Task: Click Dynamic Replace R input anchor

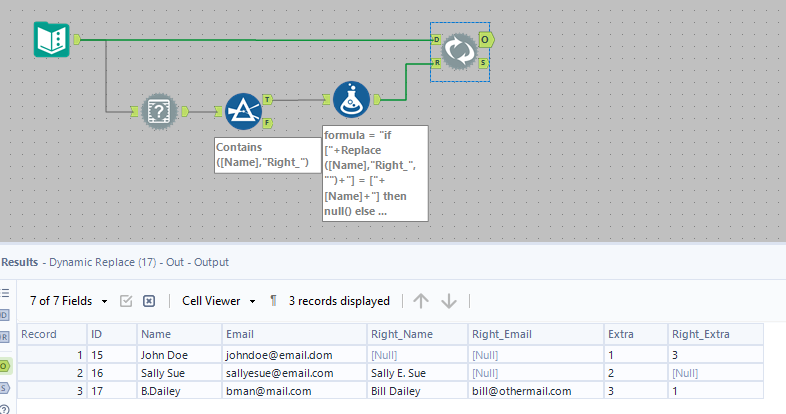Action: click(436, 63)
